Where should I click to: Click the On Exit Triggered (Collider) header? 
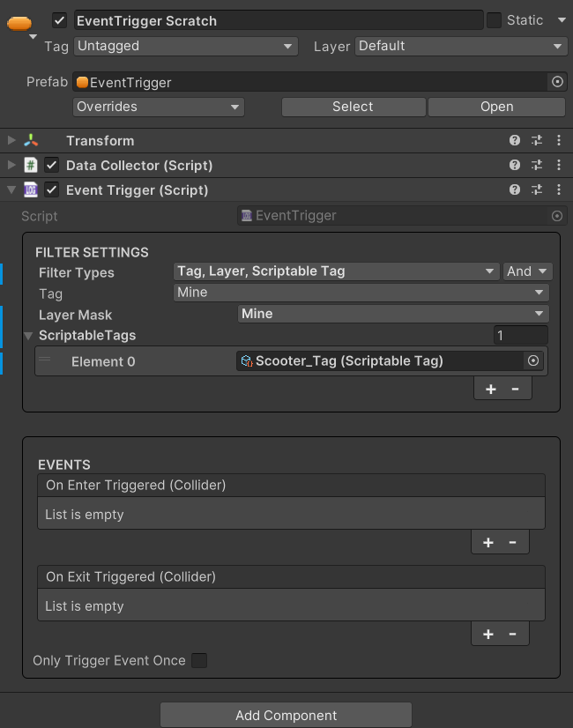click(x=291, y=577)
